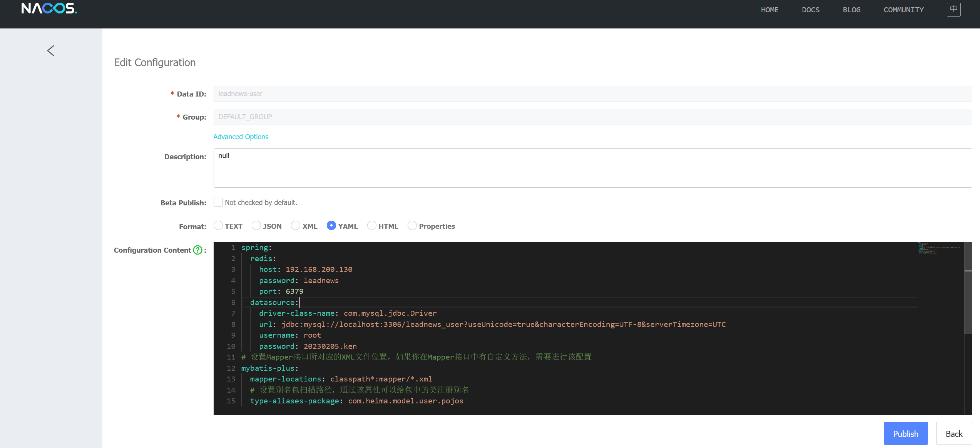
Task: Click into the Description text area
Action: [592, 168]
